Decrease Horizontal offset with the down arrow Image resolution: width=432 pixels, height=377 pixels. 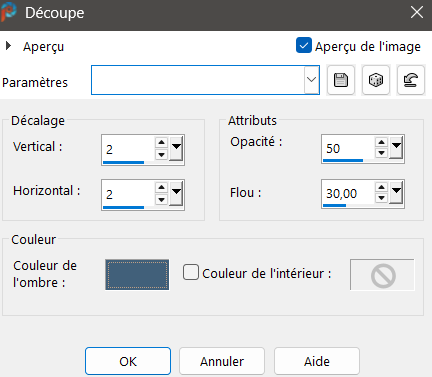coord(162,200)
